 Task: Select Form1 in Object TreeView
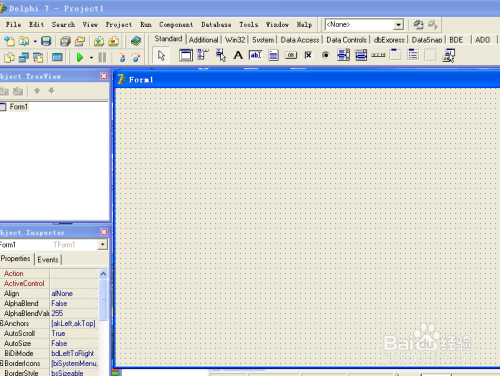click(18, 107)
